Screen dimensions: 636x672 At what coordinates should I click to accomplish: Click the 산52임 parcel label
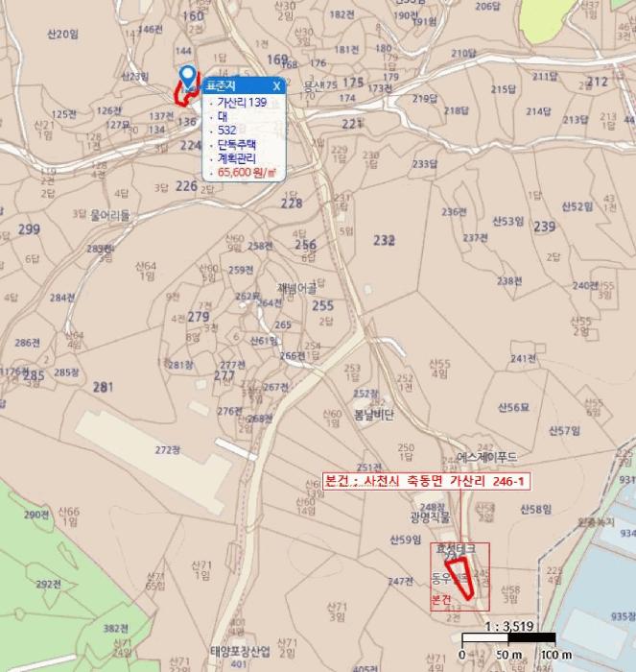click(577, 207)
